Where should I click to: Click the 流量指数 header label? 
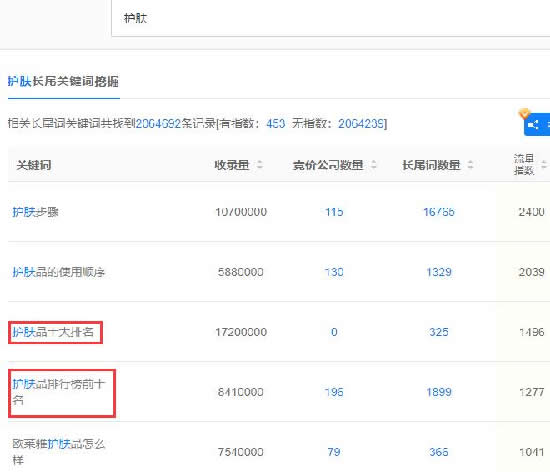[x=524, y=164]
